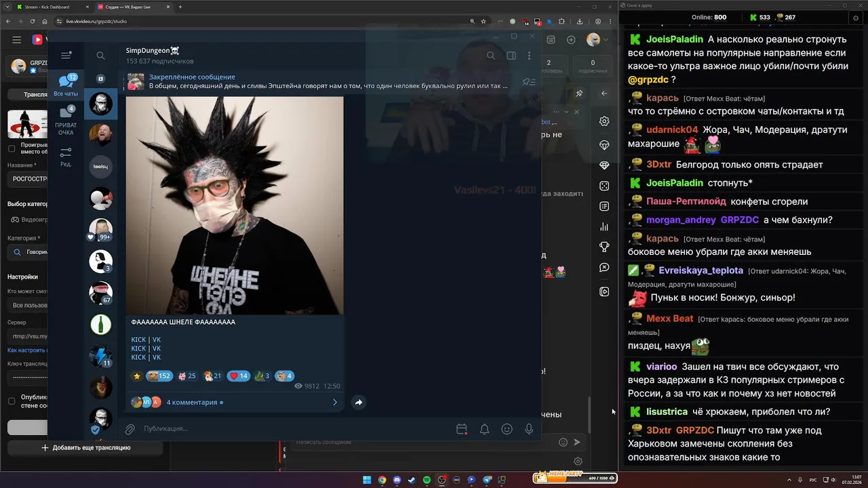Open the SimpDungeon channel three-dot menu

coord(529,56)
